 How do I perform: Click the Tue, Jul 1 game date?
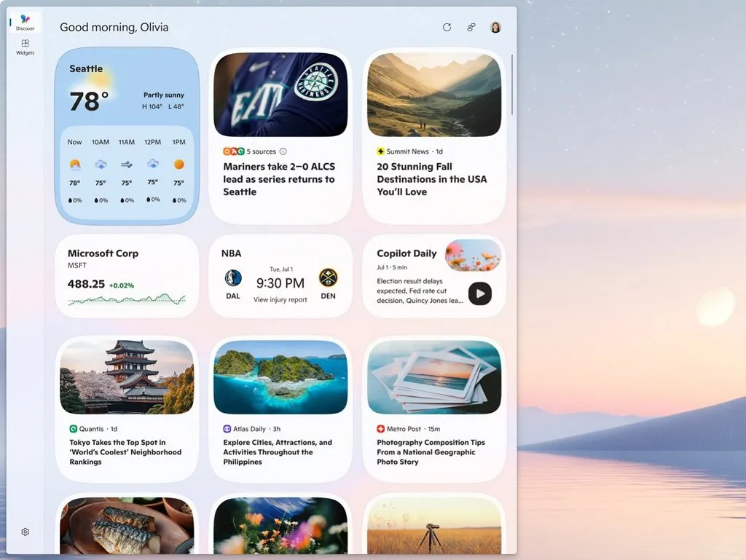(x=281, y=269)
